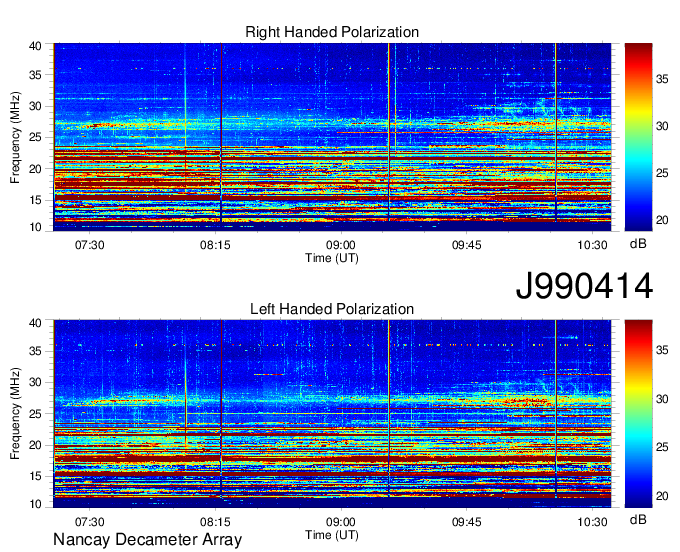Screen dimensions: 680x552
Task: Click the 40 MHz tick on Right Handed plot
Action: click(x=35, y=46)
